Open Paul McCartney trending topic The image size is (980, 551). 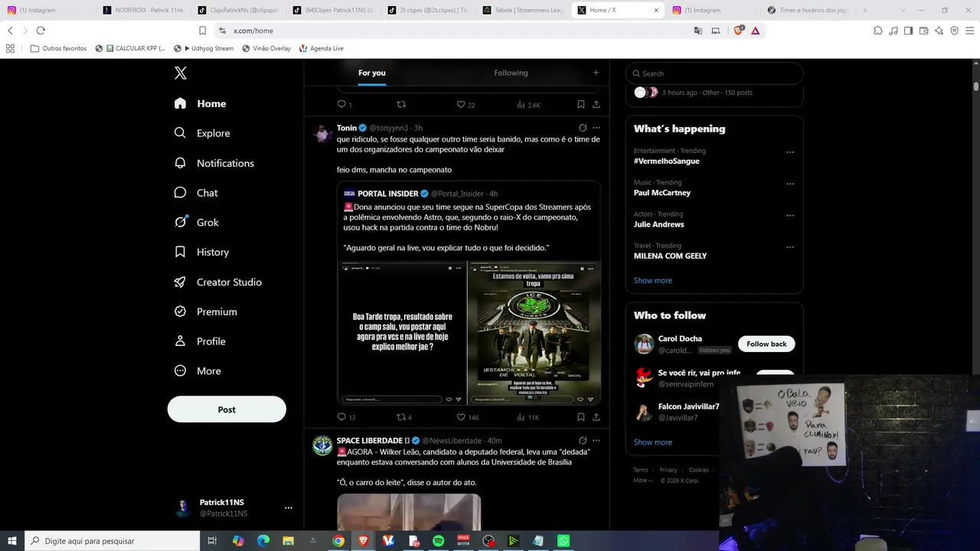662,193
